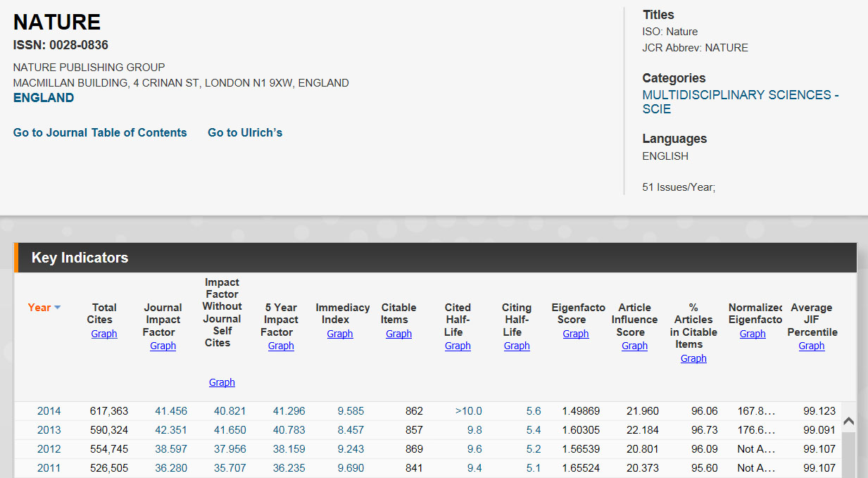Open the 5 year impact factor 40.783
The image size is (868, 478).
[289, 430]
